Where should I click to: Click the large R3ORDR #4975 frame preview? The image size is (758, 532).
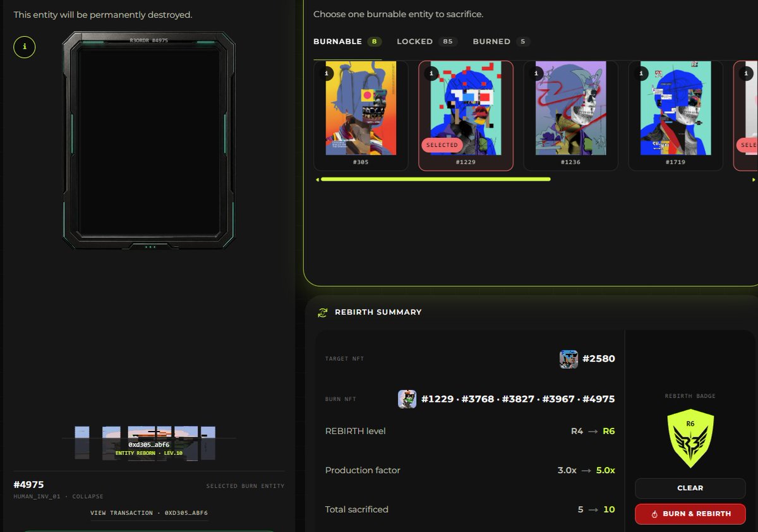pos(149,141)
